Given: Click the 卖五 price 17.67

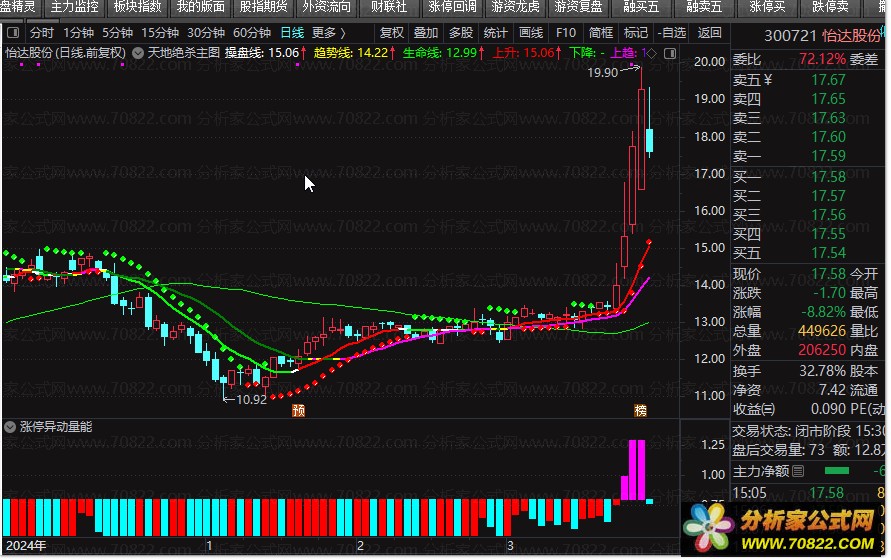Looking at the screenshot, I should pos(828,80).
